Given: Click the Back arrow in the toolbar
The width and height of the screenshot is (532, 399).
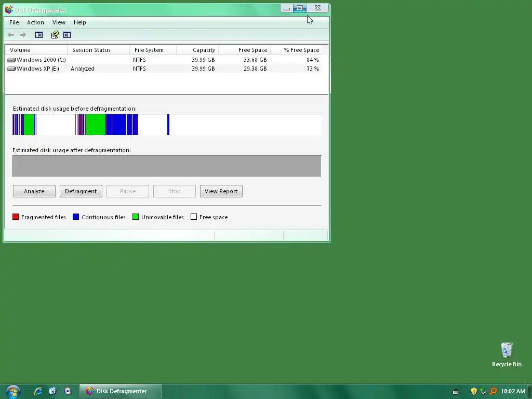Looking at the screenshot, I should tap(11, 35).
